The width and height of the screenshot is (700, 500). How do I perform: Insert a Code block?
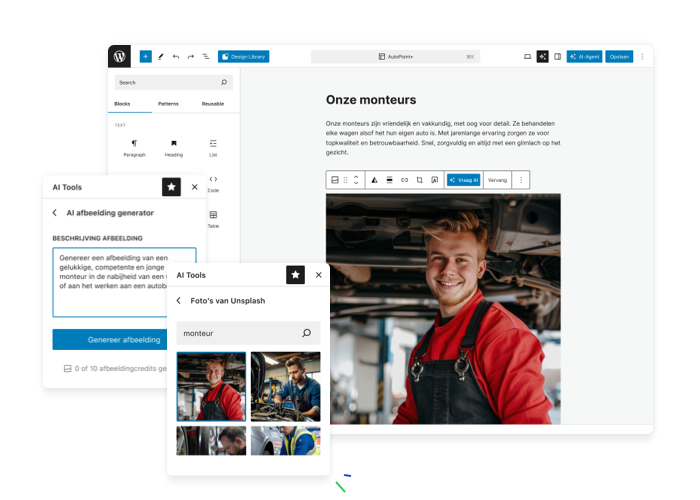tap(213, 184)
